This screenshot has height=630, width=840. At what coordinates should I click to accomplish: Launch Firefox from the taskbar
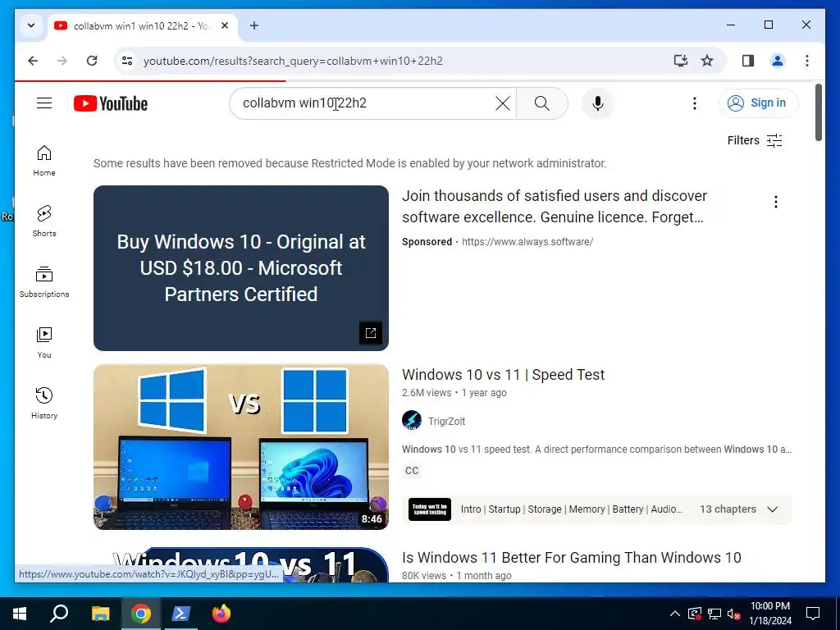[x=221, y=614]
